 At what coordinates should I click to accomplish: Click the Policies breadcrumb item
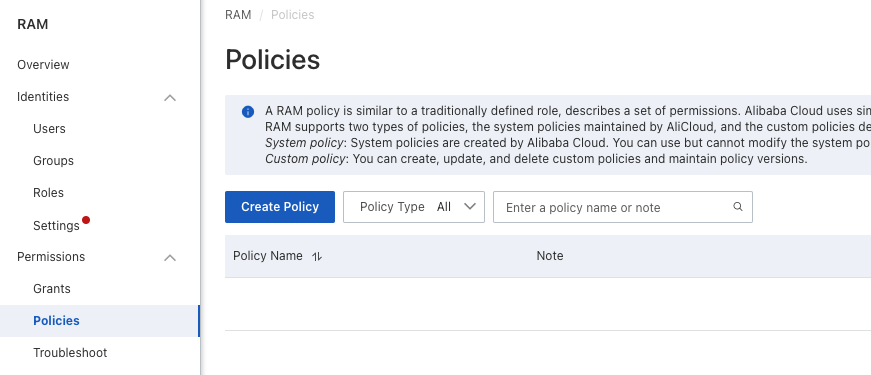click(293, 15)
